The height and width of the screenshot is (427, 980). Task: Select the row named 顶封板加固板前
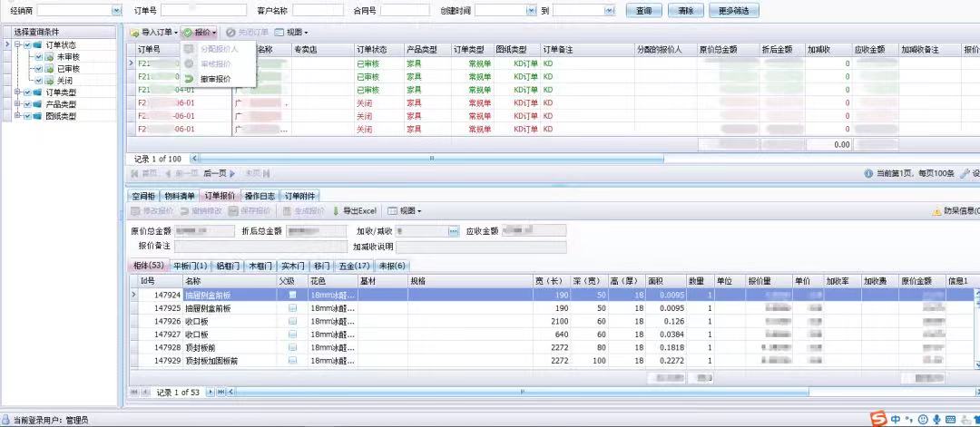[552, 360]
